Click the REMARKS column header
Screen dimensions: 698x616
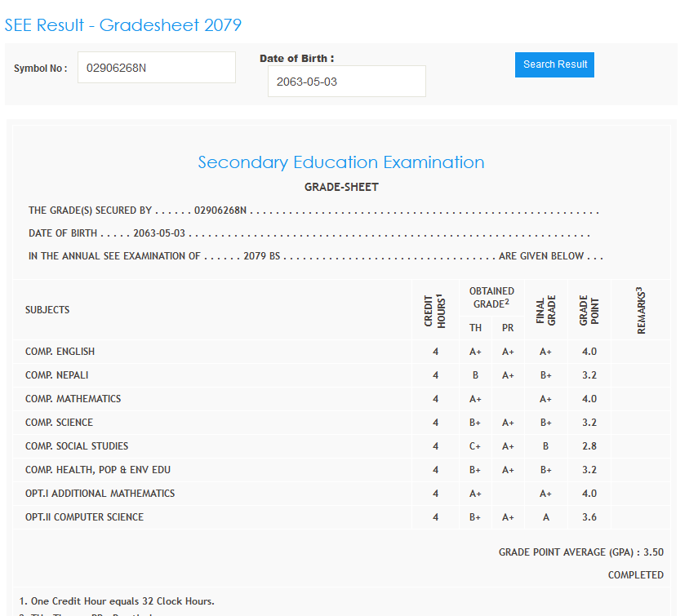[x=641, y=310]
